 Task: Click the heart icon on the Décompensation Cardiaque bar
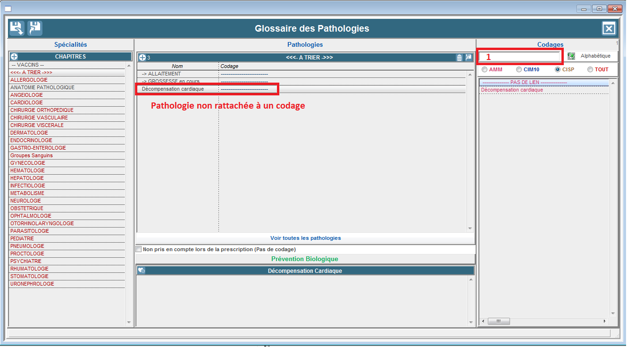pos(142,271)
